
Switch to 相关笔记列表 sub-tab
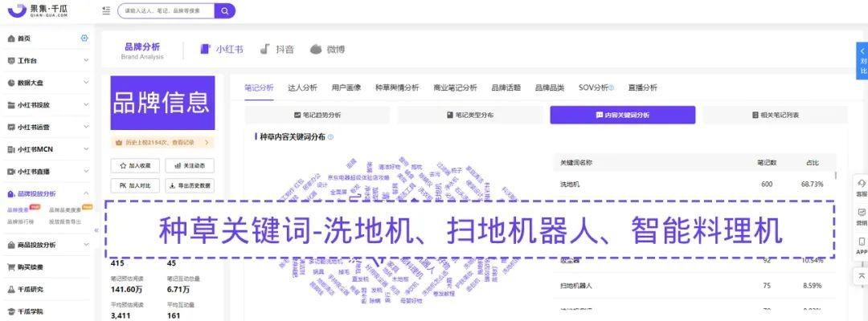click(x=776, y=115)
